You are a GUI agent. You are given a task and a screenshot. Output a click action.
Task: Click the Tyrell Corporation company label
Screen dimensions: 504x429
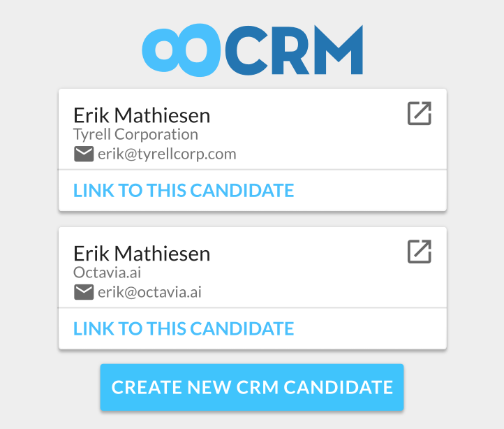[135, 134]
